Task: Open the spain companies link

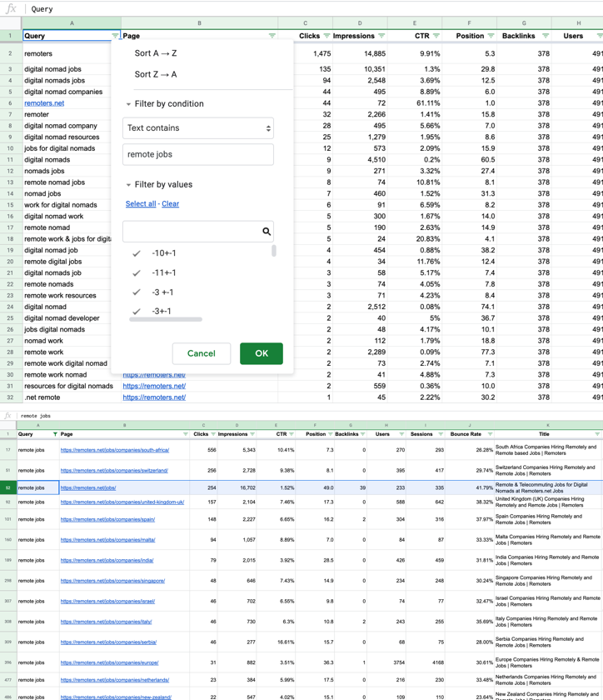Action: coord(107,519)
